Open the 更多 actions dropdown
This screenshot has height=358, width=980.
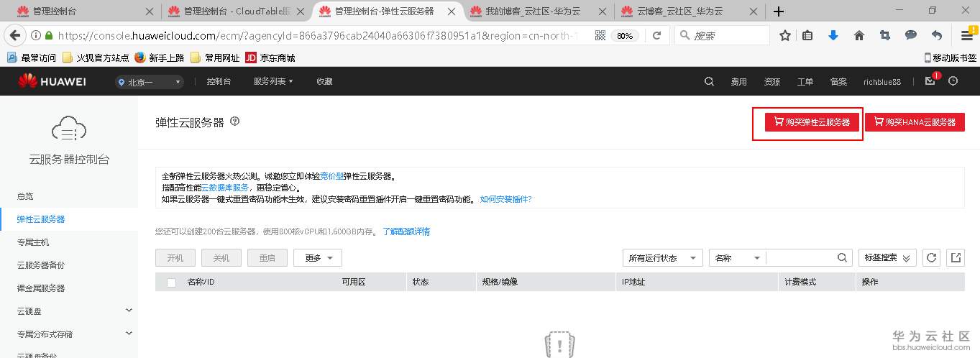pyautogui.click(x=318, y=258)
